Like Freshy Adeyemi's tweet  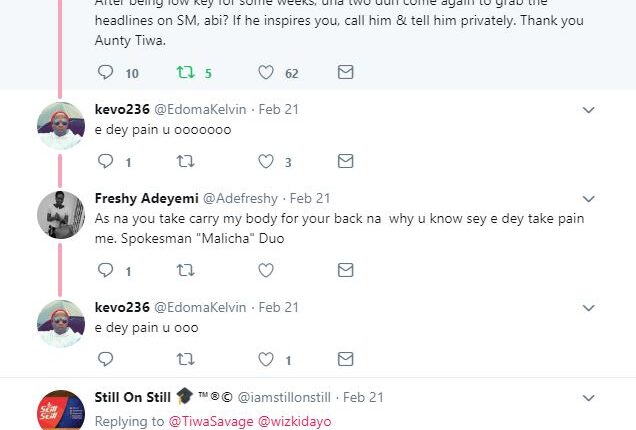pyautogui.click(x=266, y=270)
